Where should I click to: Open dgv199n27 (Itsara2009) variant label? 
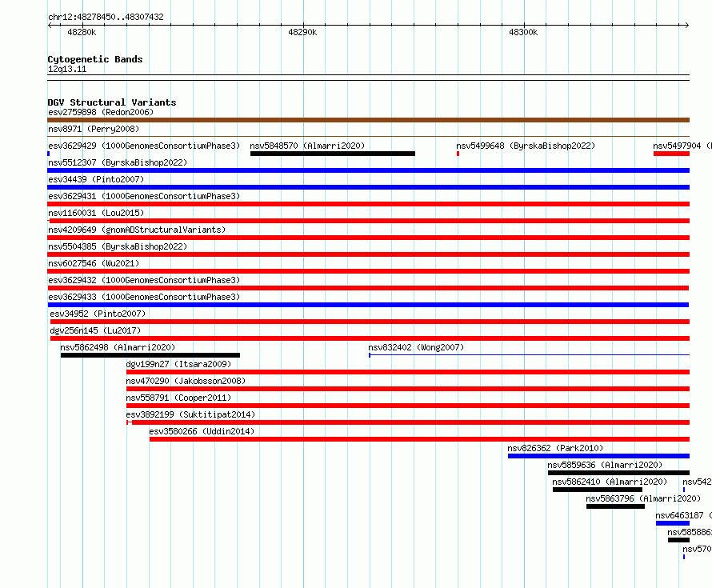coord(178,364)
